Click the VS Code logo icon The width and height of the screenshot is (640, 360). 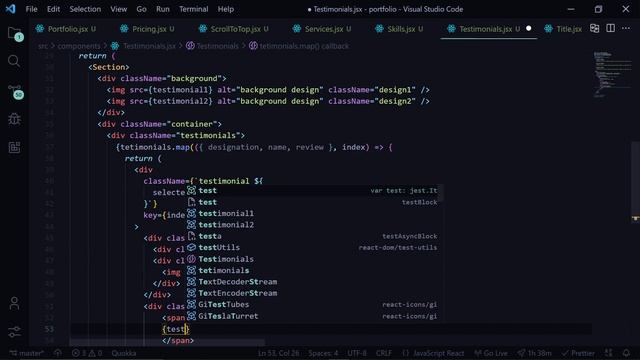(10, 9)
